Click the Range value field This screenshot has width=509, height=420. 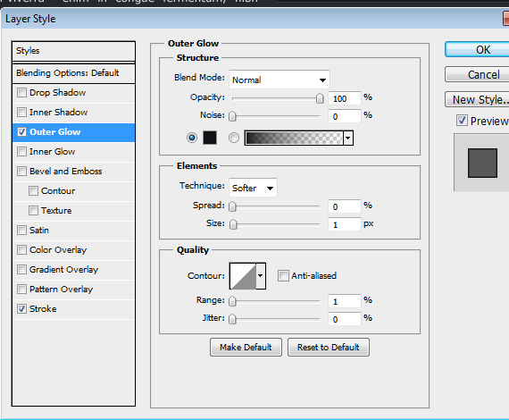tap(345, 301)
